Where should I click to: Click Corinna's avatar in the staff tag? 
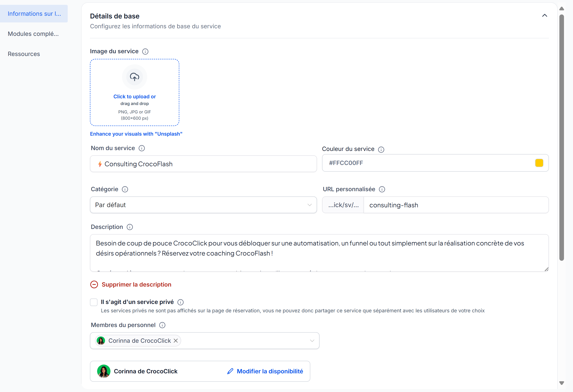(101, 341)
